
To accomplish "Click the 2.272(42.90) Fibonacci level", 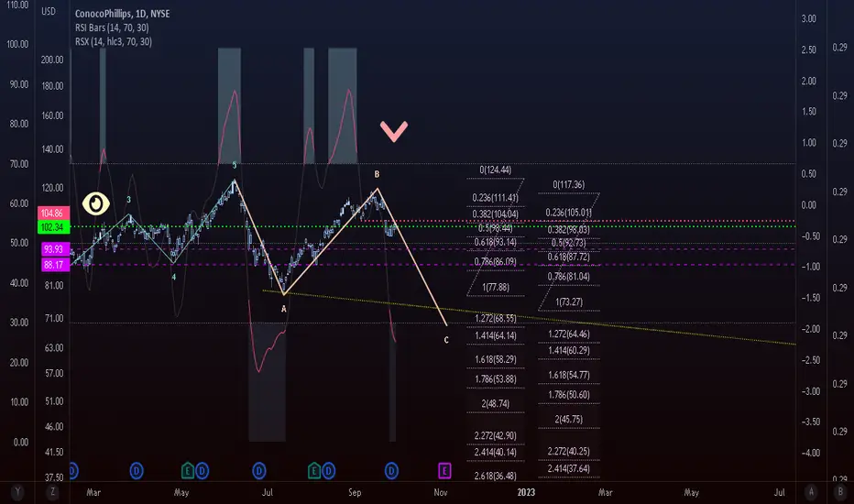I will point(495,436).
